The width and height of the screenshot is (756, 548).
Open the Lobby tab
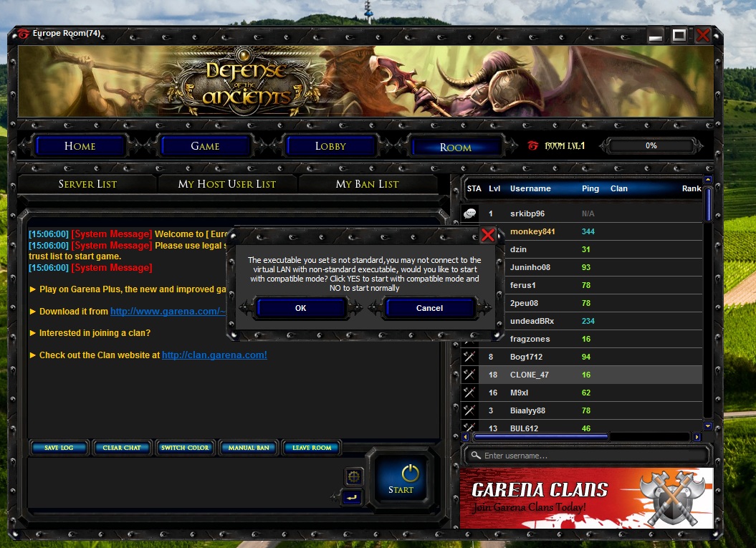pyautogui.click(x=330, y=146)
